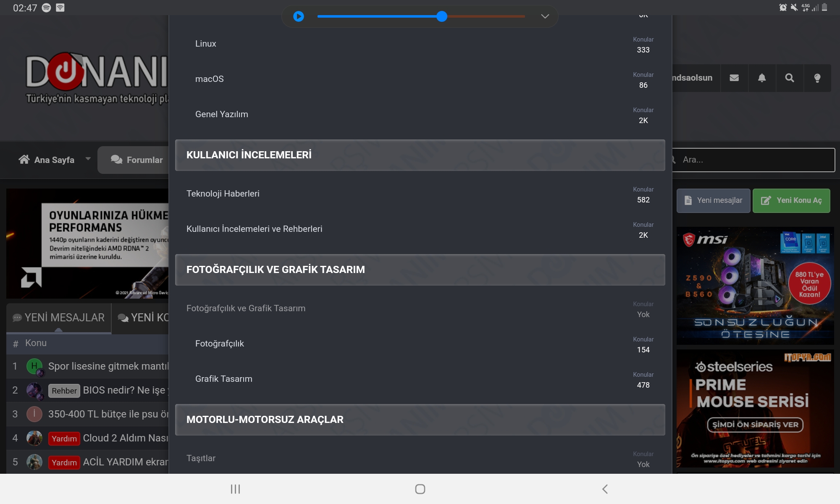Click the notifications bell icon

[x=761, y=77]
